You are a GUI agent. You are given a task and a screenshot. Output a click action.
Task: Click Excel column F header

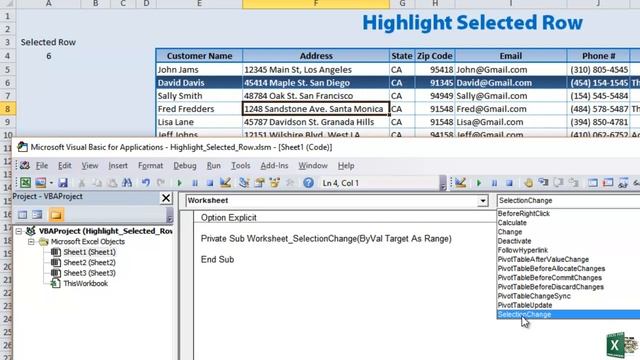[x=316, y=4]
